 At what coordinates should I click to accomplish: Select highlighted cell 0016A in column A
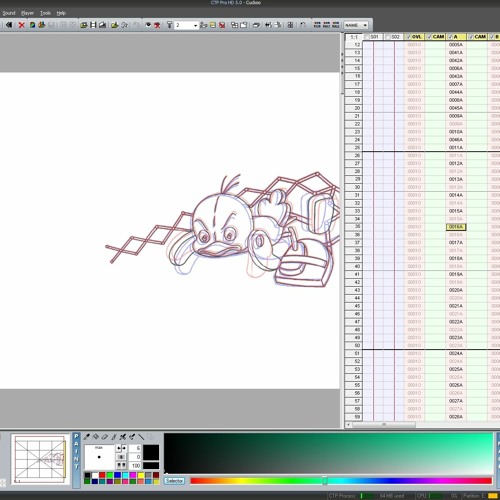tap(456, 227)
